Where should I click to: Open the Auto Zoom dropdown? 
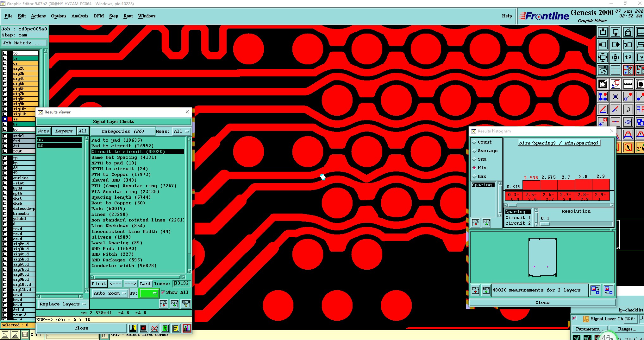pos(109,293)
